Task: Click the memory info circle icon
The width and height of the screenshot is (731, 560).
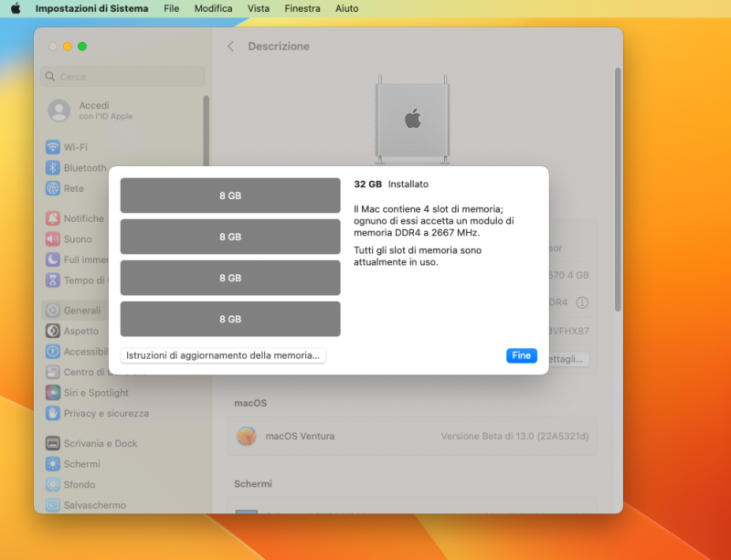Action: (582, 302)
